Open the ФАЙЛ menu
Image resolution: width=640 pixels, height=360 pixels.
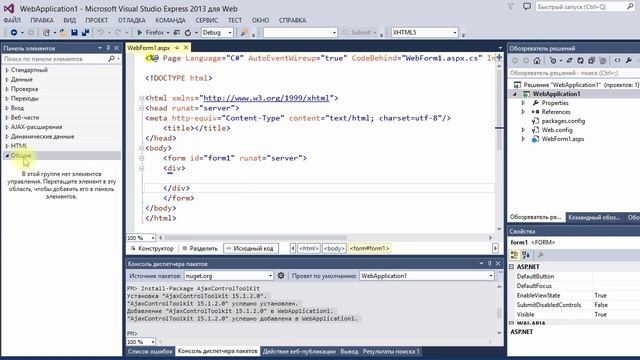click(x=12, y=20)
